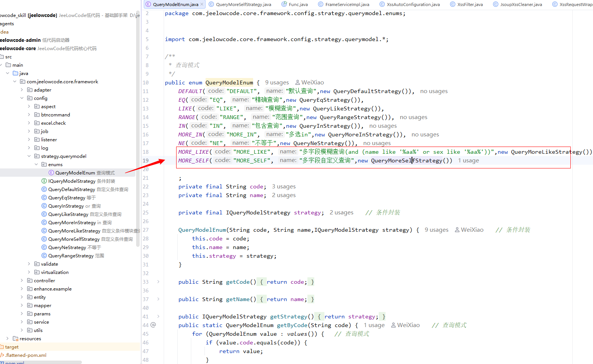The width and height of the screenshot is (593, 364).
Task: Click the entity package icon
Action: (x=30, y=297)
